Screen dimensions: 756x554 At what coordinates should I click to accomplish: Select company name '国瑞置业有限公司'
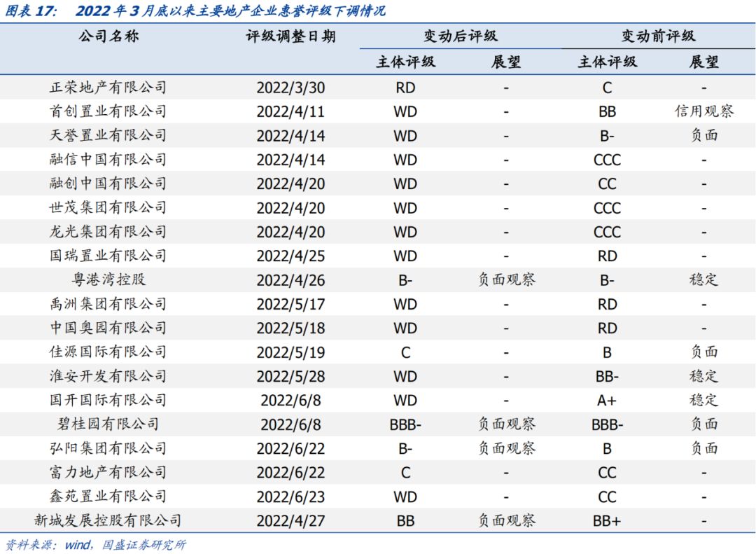click(108, 256)
